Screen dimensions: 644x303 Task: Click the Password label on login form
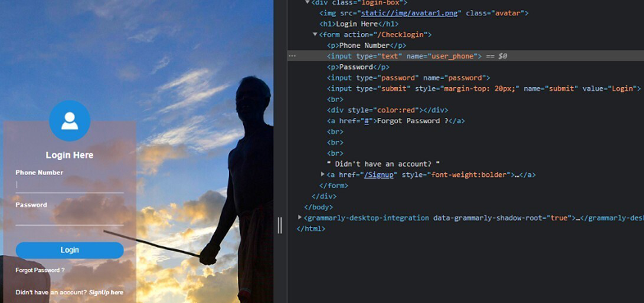coord(31,205)
